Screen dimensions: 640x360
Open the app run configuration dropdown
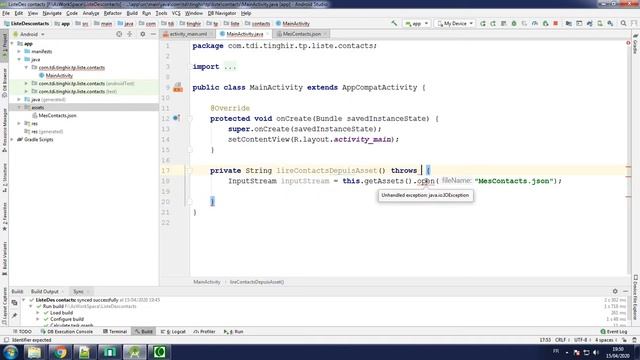tap(416, 24)
